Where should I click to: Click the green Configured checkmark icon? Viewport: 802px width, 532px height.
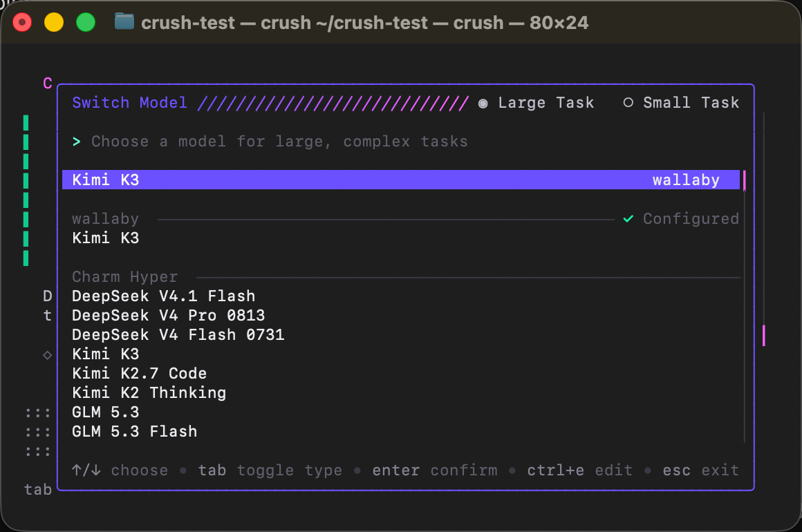(x=628, y=219)
